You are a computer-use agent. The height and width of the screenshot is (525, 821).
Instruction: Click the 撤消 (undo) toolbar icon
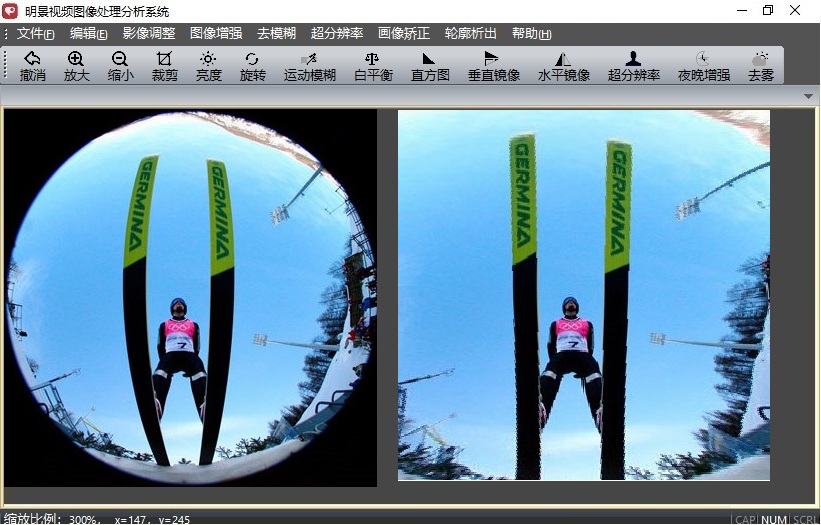point(33,66)
